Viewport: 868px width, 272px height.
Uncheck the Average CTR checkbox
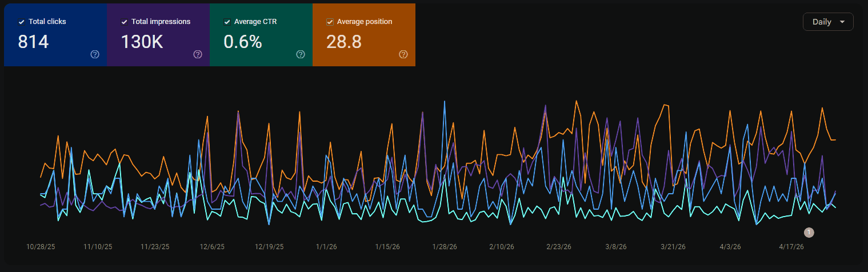tap(227, 22)
